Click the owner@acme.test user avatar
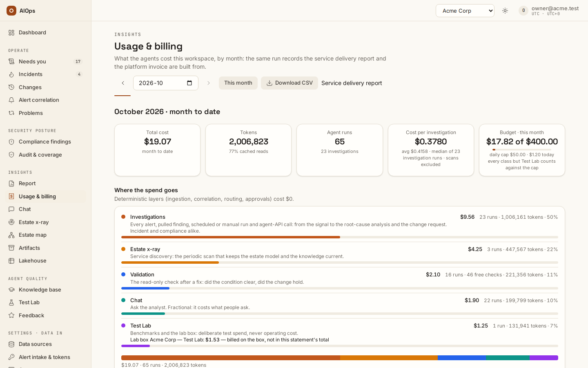 pyautogui.click(x=523, y=11)
